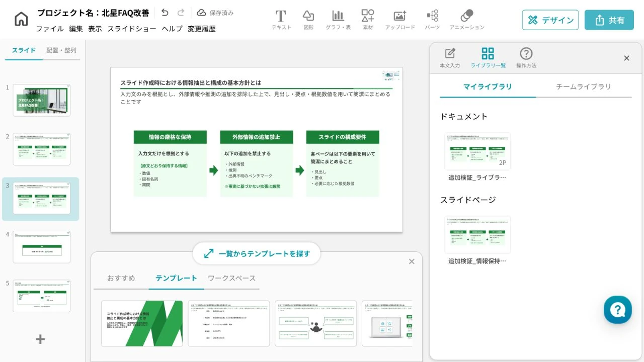This screenshot has width=644, height=362.
Task: Click the デザイン button
Action: [x=550, y=20]
